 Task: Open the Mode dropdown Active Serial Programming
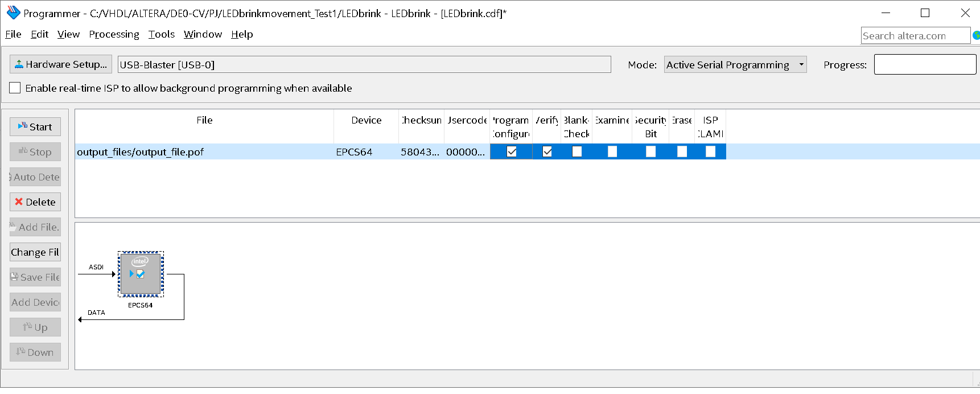735,64
